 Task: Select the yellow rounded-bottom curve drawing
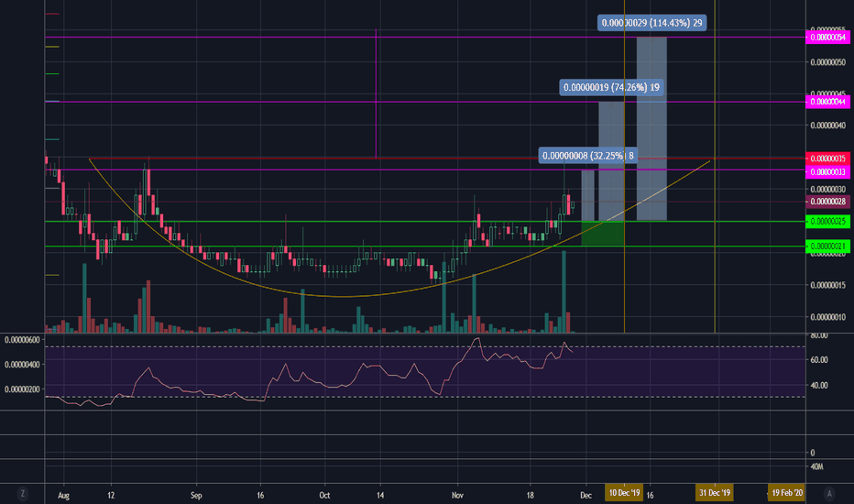pos(342,296)
